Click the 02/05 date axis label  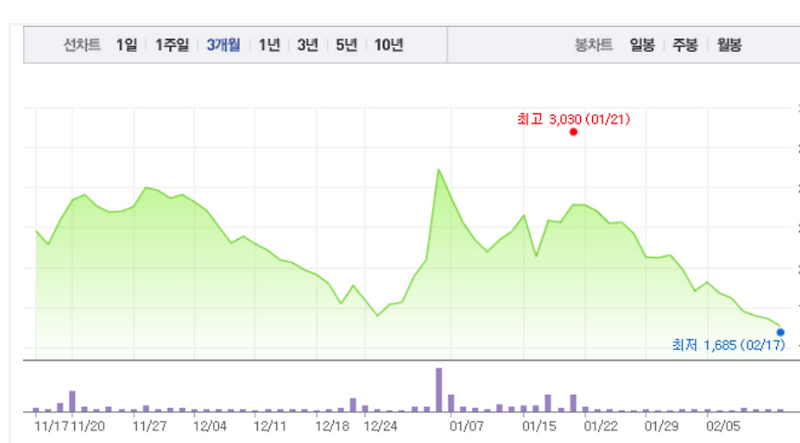click(x=723, y=426)
